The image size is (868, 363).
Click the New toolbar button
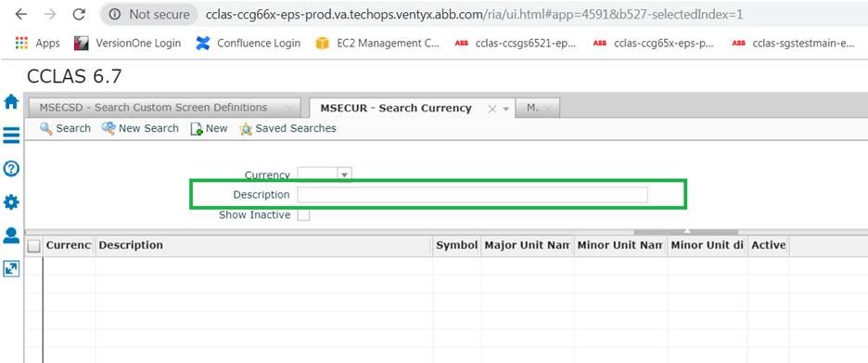(209, 128)
